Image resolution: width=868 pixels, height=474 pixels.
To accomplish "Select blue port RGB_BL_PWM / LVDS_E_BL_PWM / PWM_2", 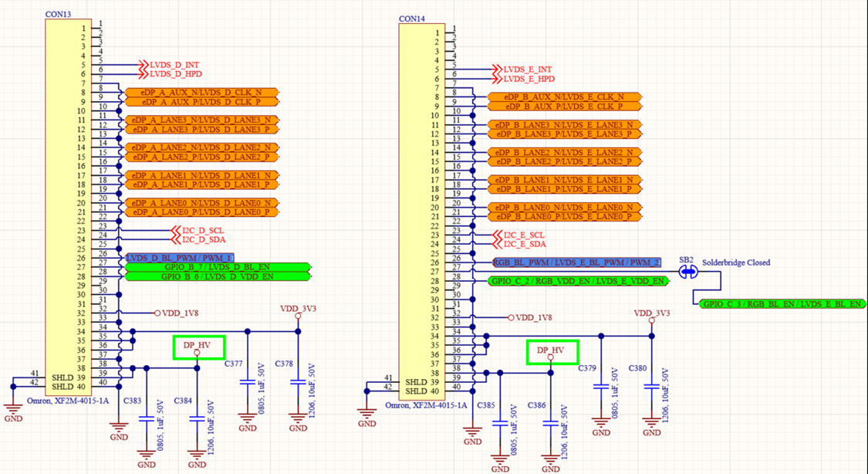I will click(577, 262).
